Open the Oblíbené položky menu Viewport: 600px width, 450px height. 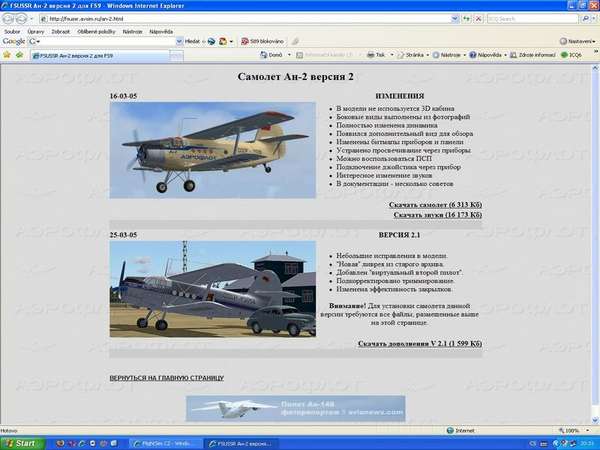pos(96,32)
